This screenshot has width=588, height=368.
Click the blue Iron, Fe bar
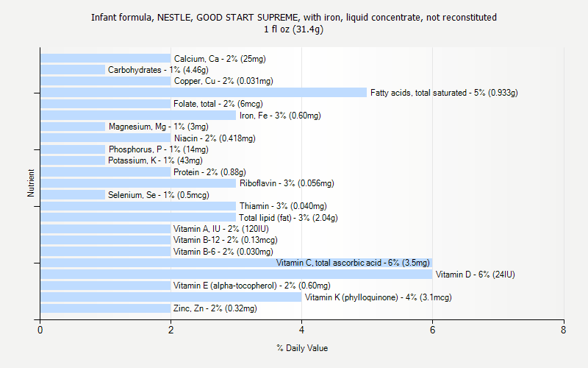click(x=138, y=116)
